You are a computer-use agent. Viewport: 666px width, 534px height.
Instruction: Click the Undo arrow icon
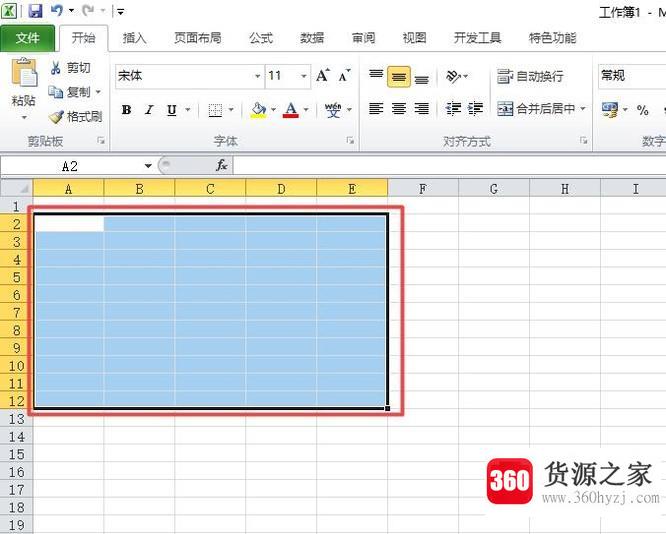[57, 10]
